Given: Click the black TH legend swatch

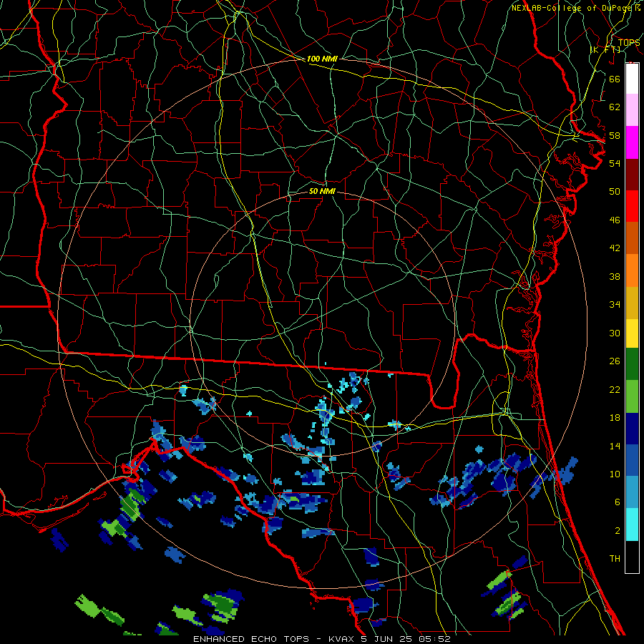Looking at the screenshot, I should (632, 557).
